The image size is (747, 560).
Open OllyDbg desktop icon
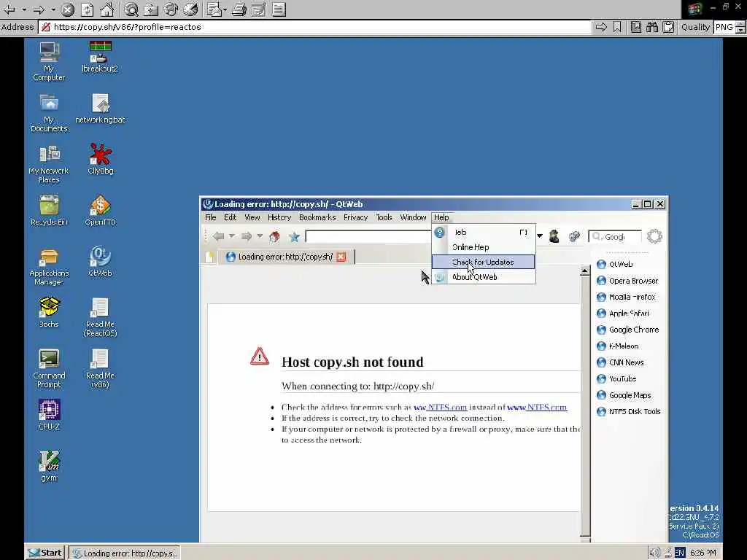[100, 158]
